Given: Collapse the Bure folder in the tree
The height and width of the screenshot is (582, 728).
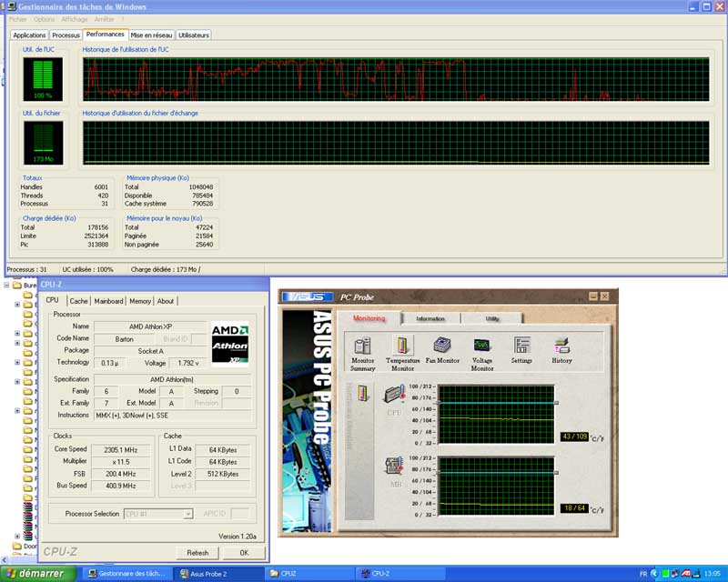Looking at the screenshot, I should coord(6,285).
